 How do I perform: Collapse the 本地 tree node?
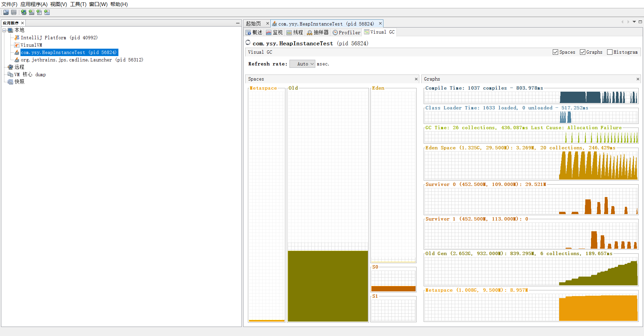tap(4, 30)
